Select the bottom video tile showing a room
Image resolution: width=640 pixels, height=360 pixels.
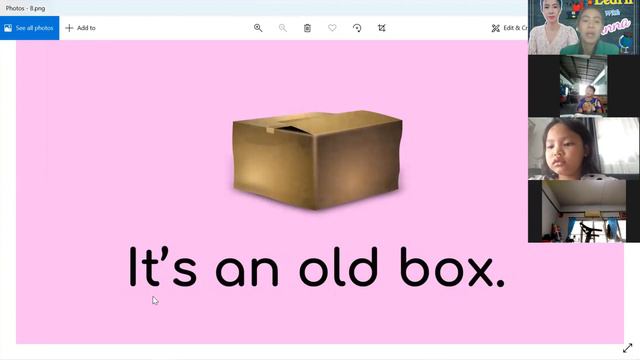(584, 211)
